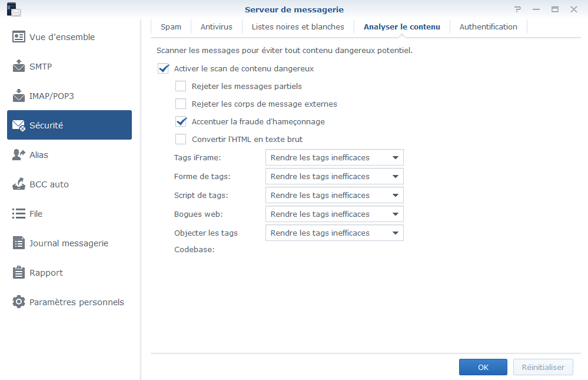Disable the dangerous content scan checkbox
Image resolution: width=588 pixels, height=380 pixels.
(x=164, y=69)
